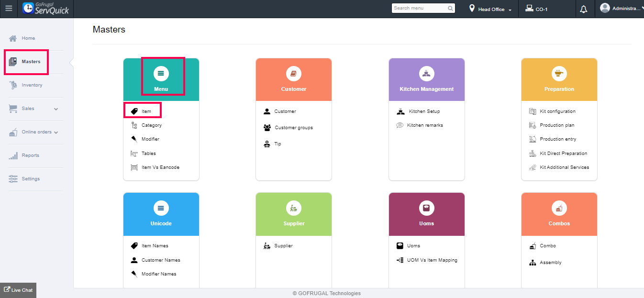The image size is (644, 298).
Task: Open the hamburger menu icon
Action: click(x=9, y=8)
